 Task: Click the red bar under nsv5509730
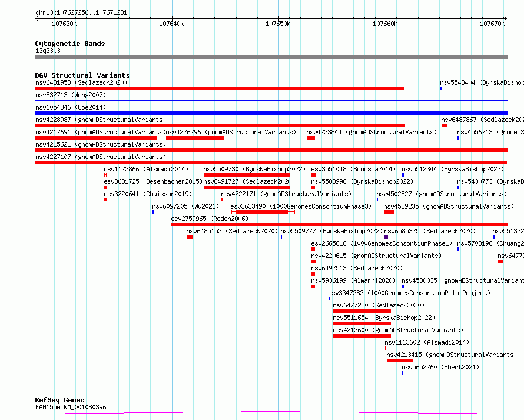click(x=247, y=175)
